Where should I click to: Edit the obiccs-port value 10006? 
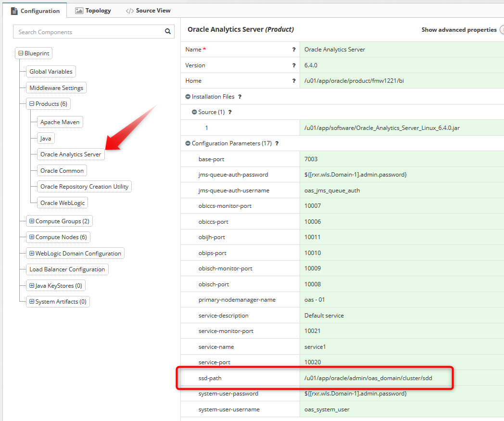coord(402,222)
